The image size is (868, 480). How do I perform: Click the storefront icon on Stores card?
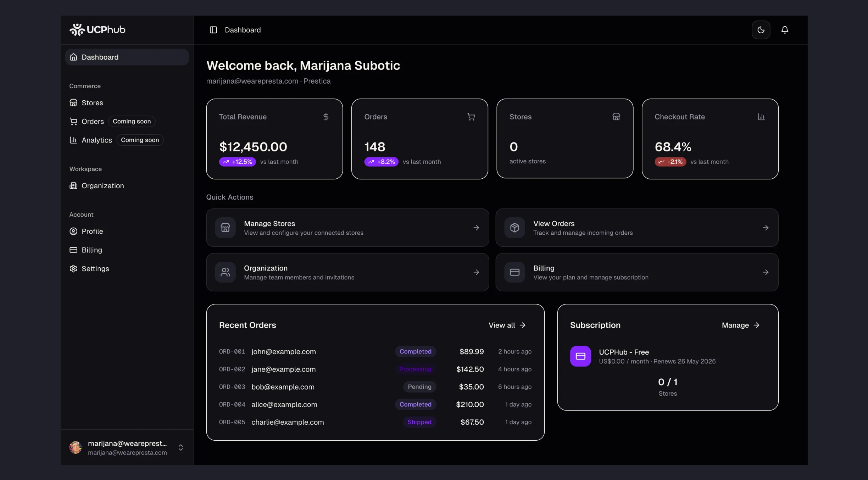(616, 117)
